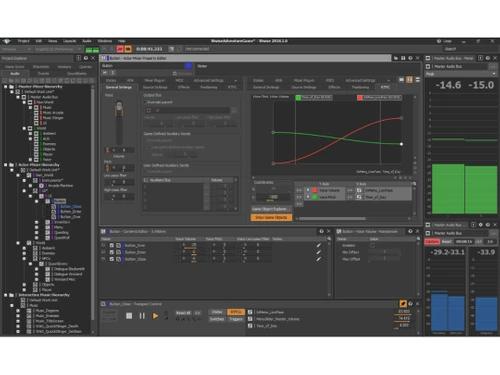Open the Audio menu

pos(87,41)
